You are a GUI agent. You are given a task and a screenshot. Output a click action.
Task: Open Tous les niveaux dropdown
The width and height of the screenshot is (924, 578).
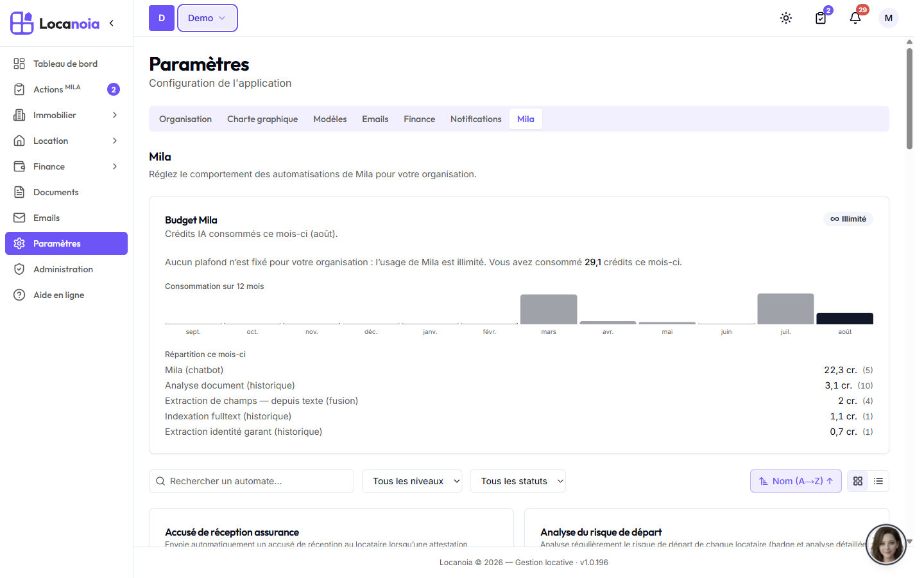coord(412,481)
